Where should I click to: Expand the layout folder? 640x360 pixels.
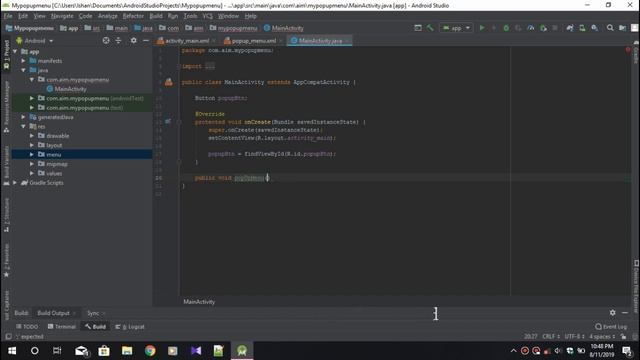31,145
